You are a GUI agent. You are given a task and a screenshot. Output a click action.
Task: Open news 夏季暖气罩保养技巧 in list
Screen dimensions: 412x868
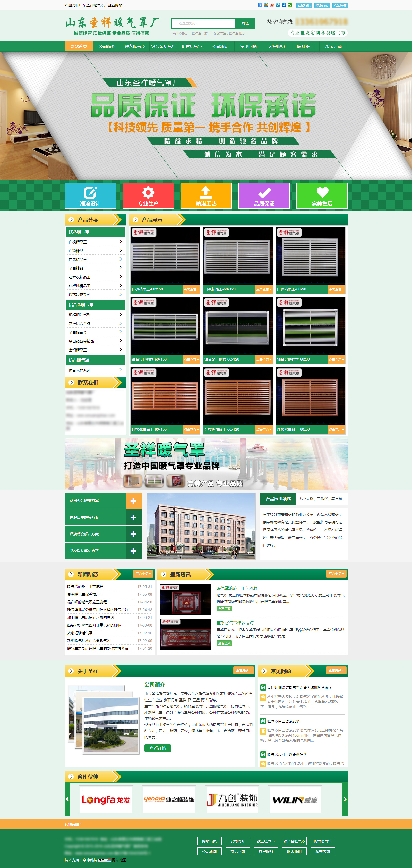pyautogui.click(x=85, y=594)
